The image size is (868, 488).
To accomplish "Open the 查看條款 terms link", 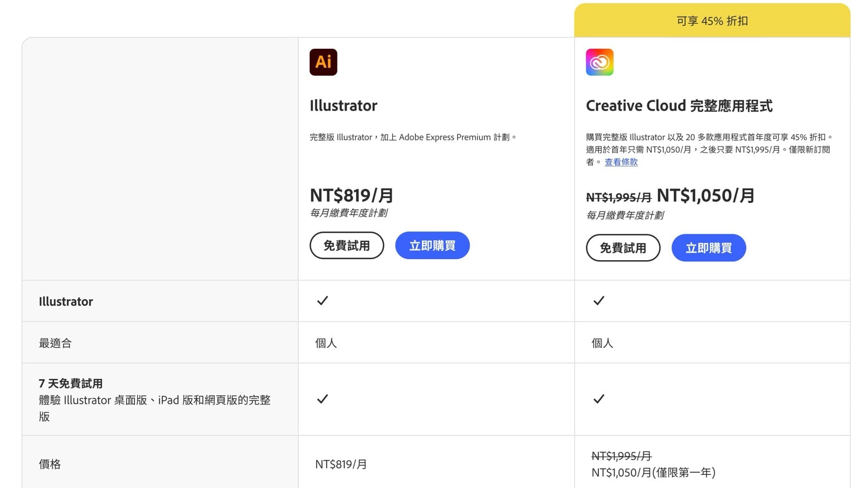I will point(621,162).
